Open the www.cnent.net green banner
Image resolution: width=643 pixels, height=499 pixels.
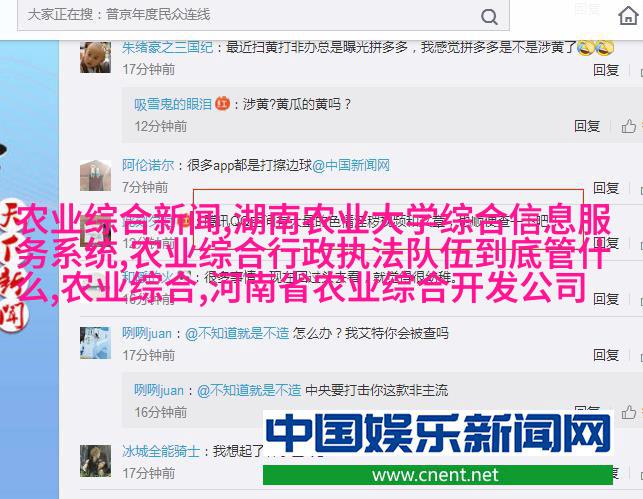click(438, 475)
